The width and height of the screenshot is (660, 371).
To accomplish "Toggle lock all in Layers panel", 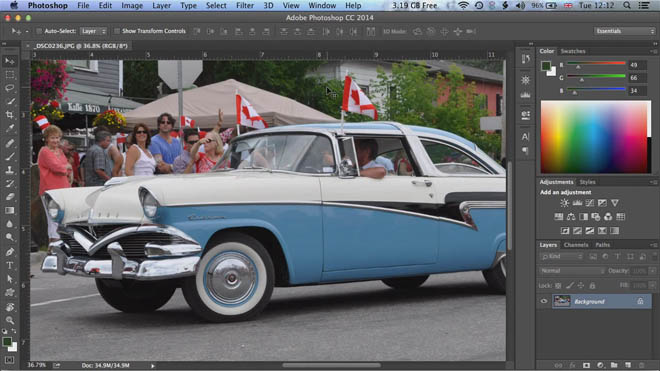I will (x=592, y=286).
